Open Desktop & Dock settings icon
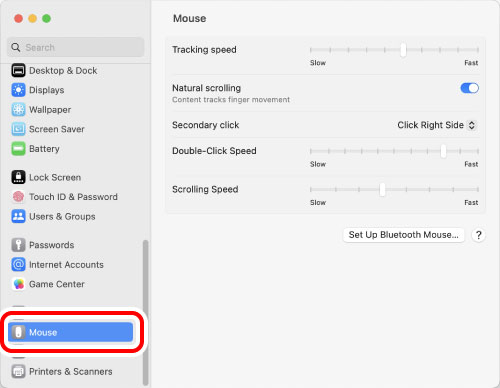 [18, 71]
